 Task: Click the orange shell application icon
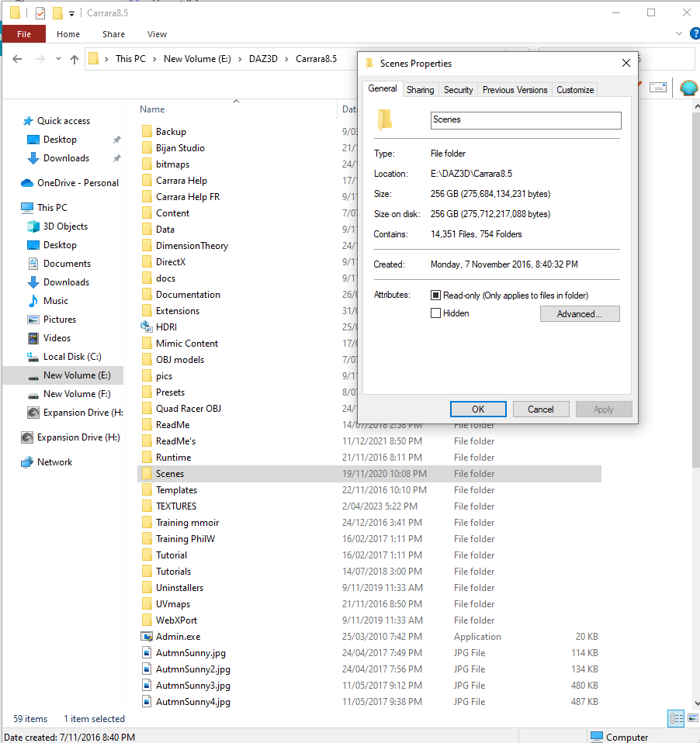(688, 88)
